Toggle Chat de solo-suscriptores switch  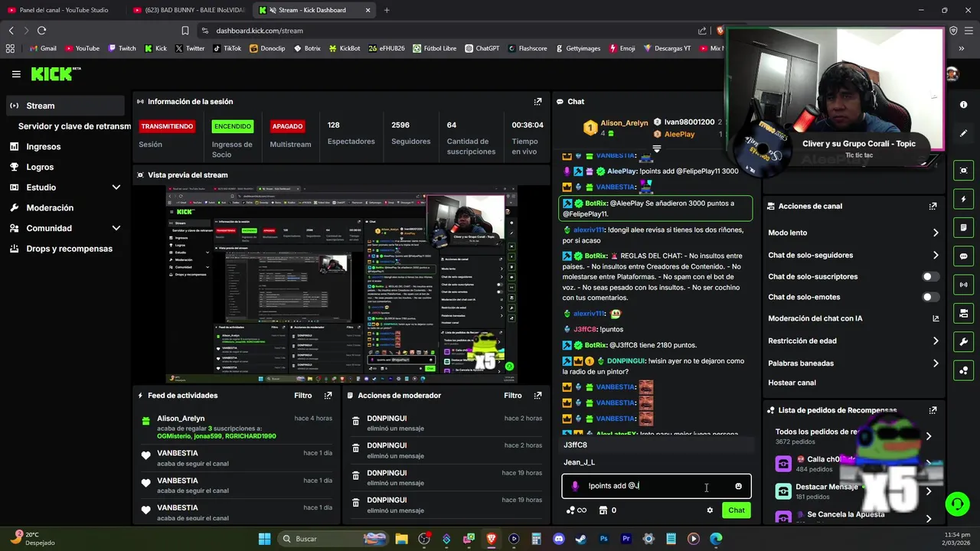pos(930,276)
